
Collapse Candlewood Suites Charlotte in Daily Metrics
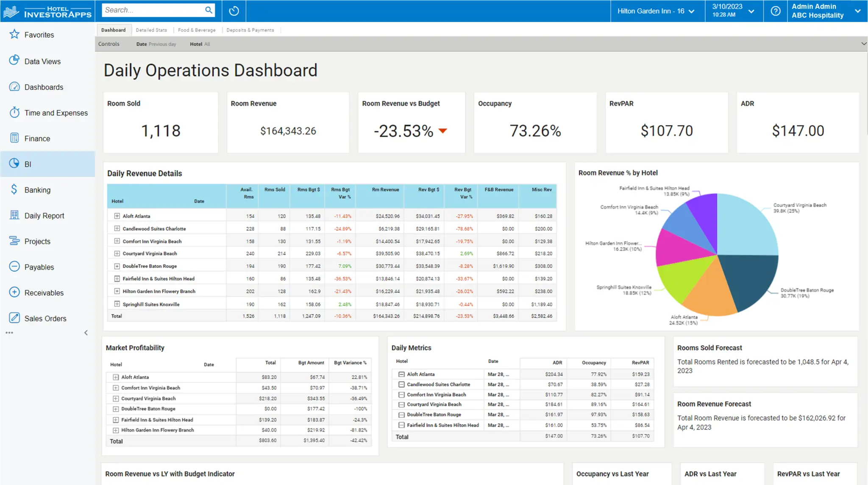point(401,385)
